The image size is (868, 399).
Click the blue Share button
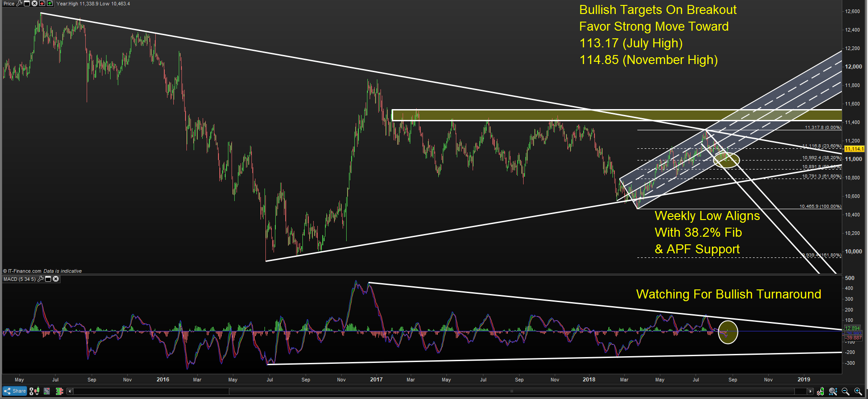14,391
